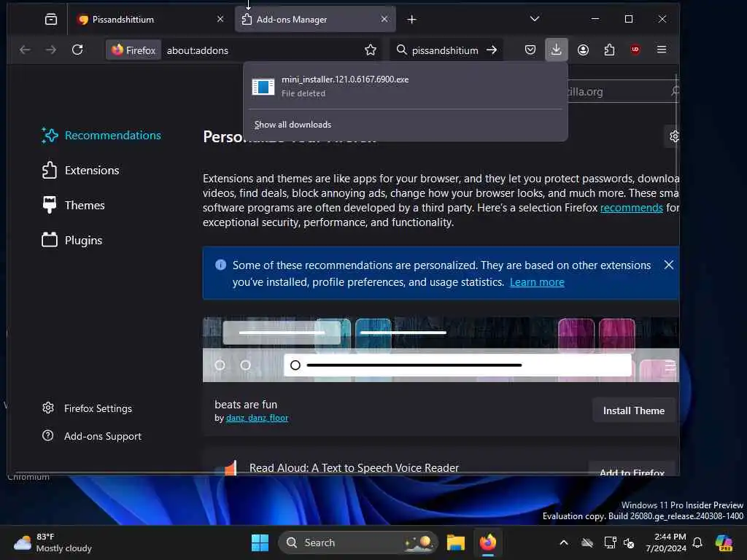Screen dimensions: 747x560
Task: Open Save to Pocket icon
Action: click(x=530, y=50)
